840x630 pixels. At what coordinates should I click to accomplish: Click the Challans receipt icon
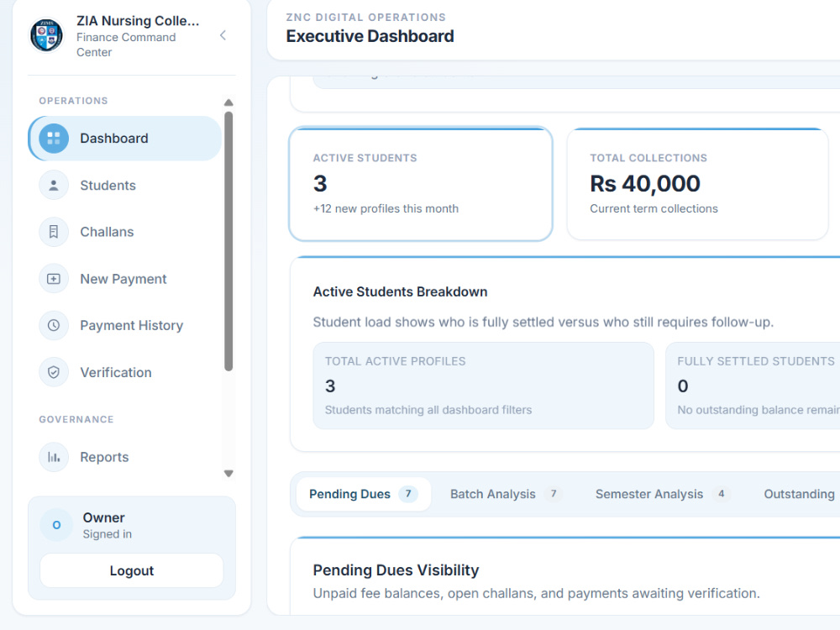click(x=54, y=232)
